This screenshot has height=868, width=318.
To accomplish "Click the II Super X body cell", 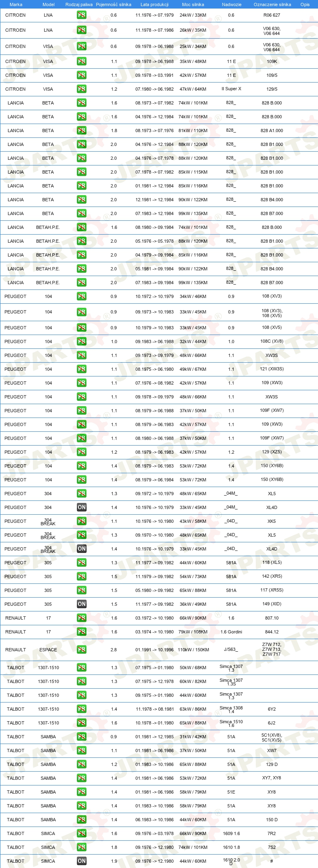I will click(x=231, y=89).
